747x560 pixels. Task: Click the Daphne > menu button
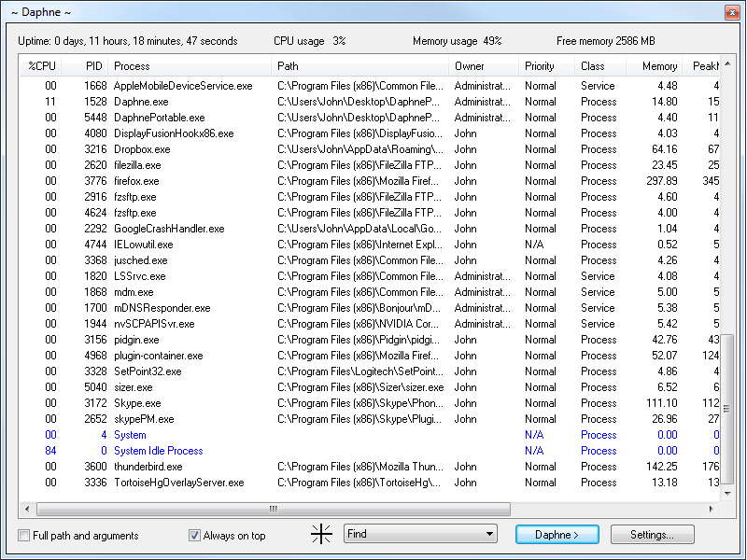[557, 534]
